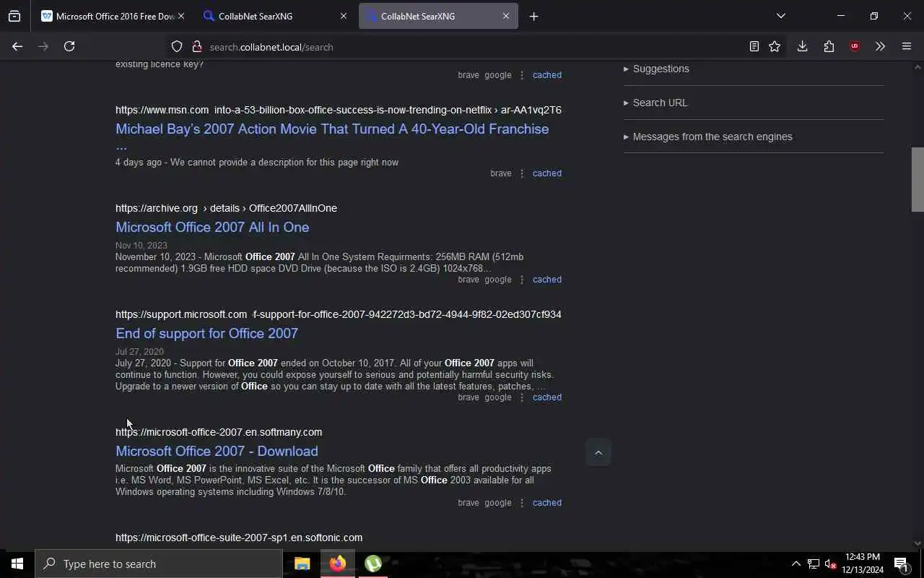
Task: Open the Windows notification center
Action: 902,564
